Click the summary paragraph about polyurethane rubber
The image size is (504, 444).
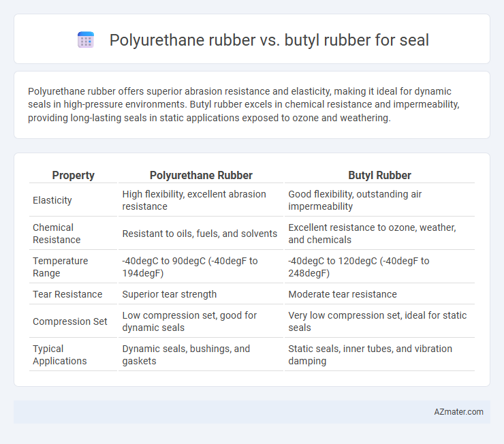[x=244, y=104]
